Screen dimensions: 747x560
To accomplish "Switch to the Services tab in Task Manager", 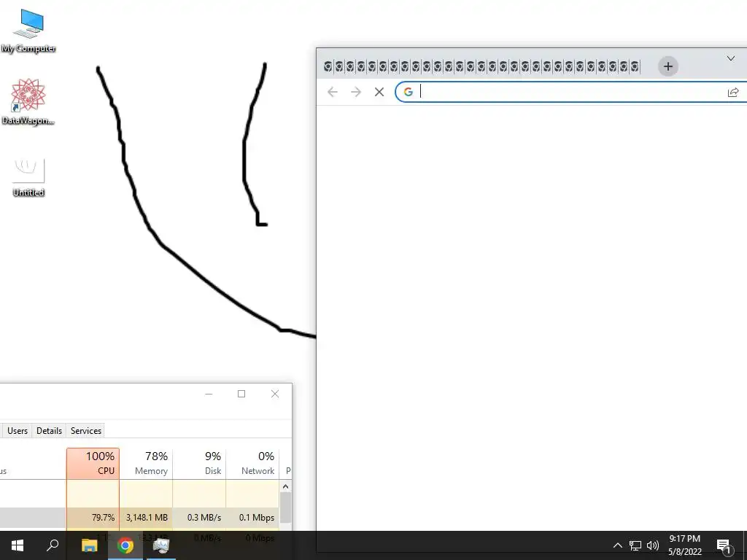I will pyautogui.click(x=86, y=430).
